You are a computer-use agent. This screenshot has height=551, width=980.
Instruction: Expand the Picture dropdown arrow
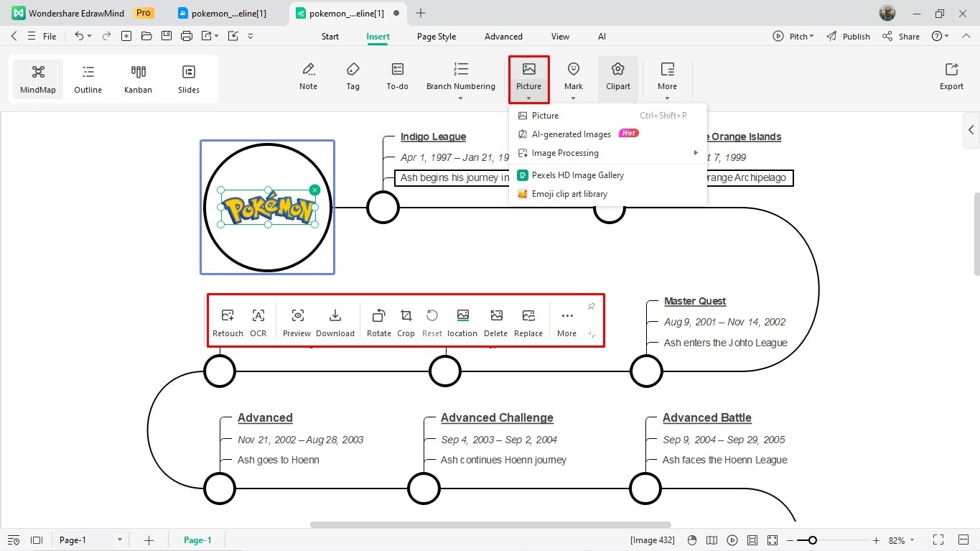pos(528,98)
